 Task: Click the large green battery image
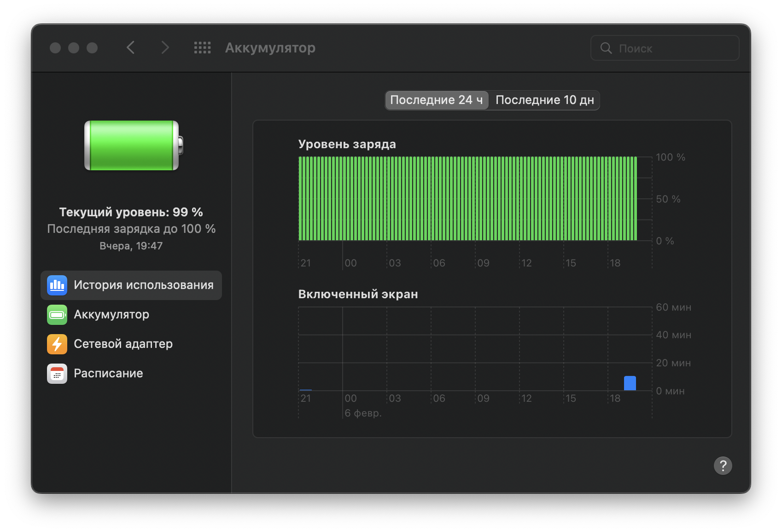133,145
